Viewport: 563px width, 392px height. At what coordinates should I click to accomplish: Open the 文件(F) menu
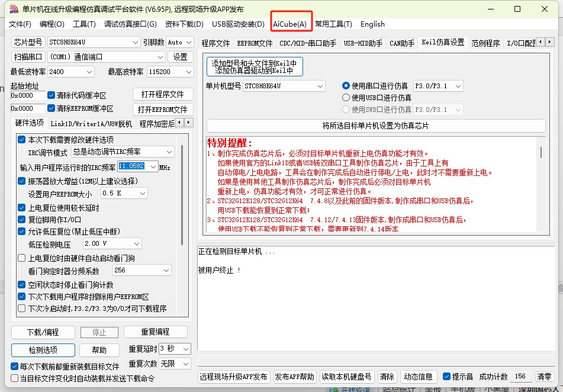20,24
